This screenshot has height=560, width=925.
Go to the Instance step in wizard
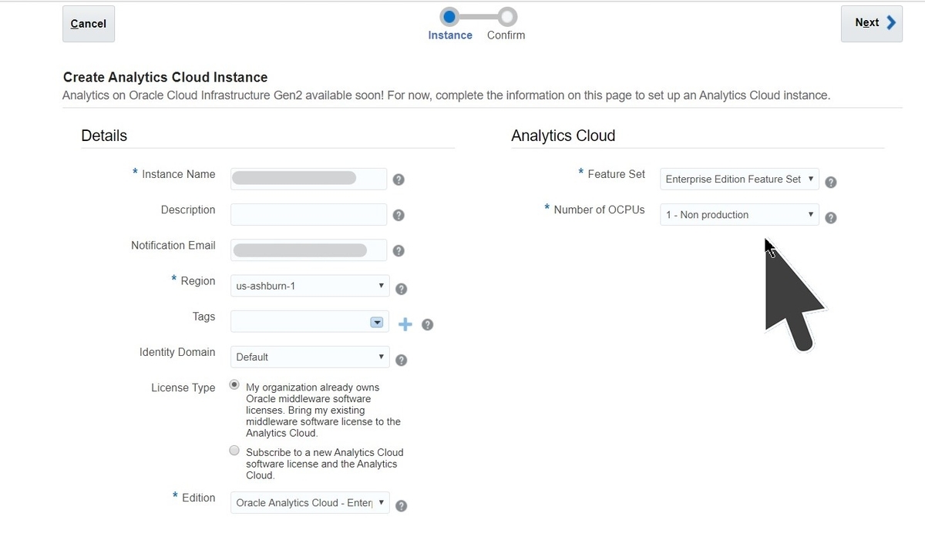click(450, 16)
